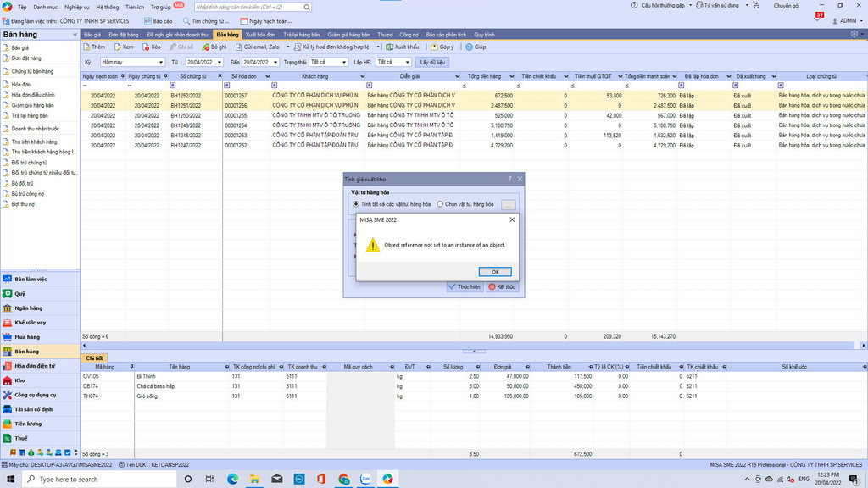Click the Xem (view) toolbar icon

(117, 47)
